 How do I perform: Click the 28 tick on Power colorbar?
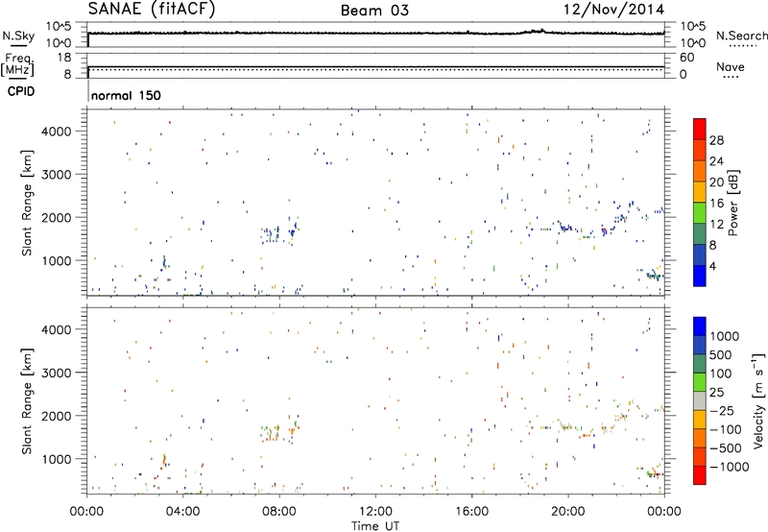[x=716, y=140]
